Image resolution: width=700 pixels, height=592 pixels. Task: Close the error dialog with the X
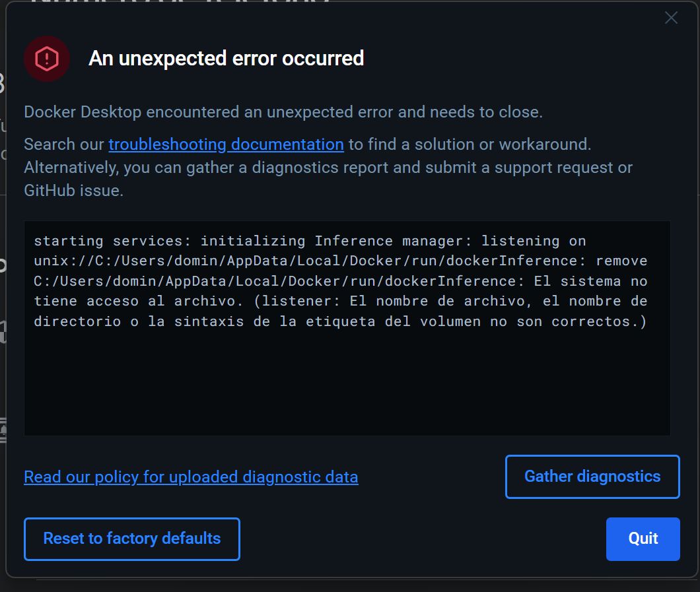pos(671,18)
